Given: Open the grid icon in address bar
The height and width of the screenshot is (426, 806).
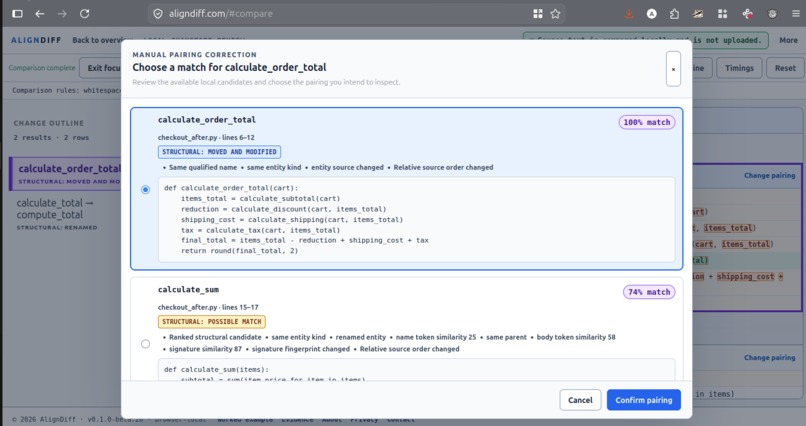Looking at the screenshot, I should (538, 14).
